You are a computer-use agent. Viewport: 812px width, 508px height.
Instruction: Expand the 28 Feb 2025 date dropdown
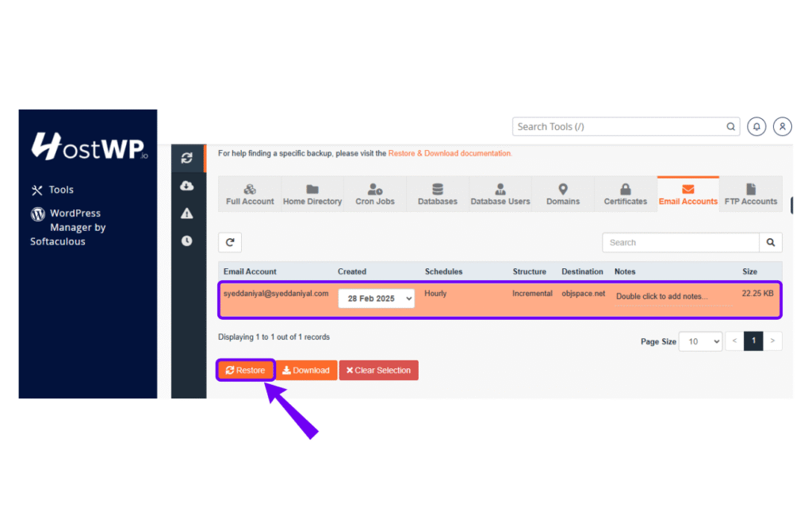376,298
